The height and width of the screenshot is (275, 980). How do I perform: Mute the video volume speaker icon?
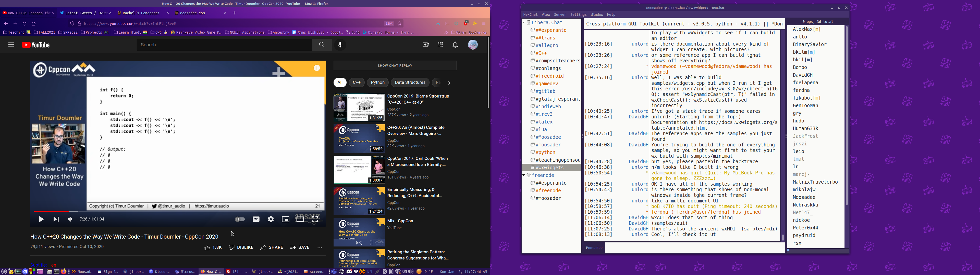[70, 219]
